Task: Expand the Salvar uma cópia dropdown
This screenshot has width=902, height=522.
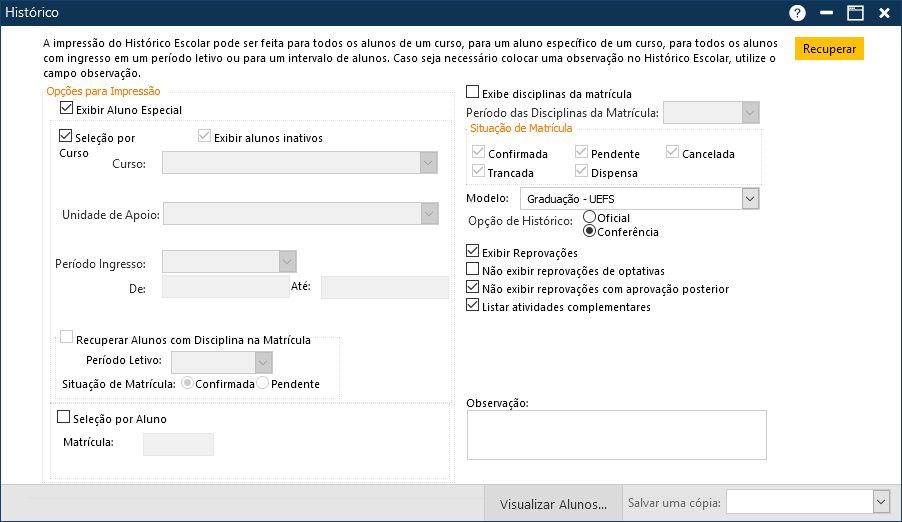Action: coord(881,501)
